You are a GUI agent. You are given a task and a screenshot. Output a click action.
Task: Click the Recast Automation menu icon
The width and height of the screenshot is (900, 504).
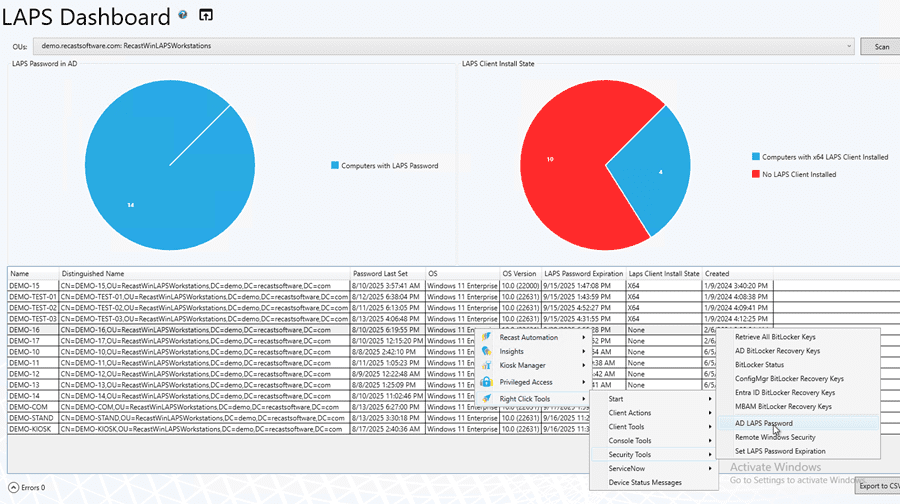pyautogui.click(x=486, y=337)
